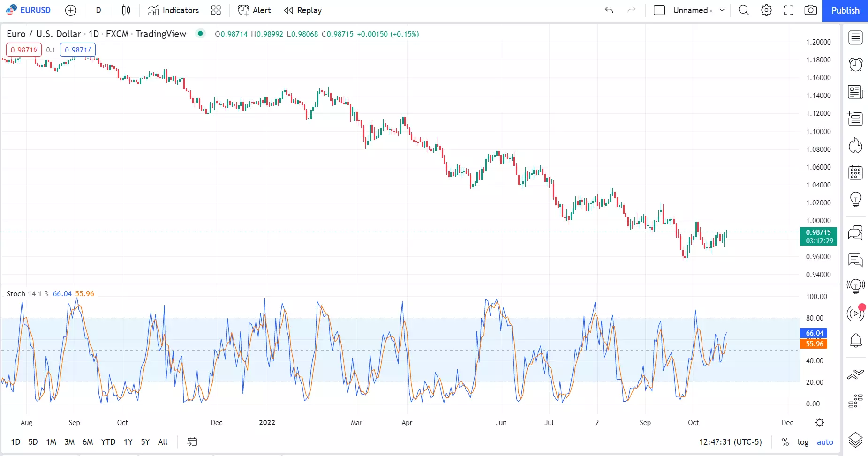Image resolution: width=868 pixels, height=456 pixels.
Task: Enter fullscreen mode
Action: (789, 10)
